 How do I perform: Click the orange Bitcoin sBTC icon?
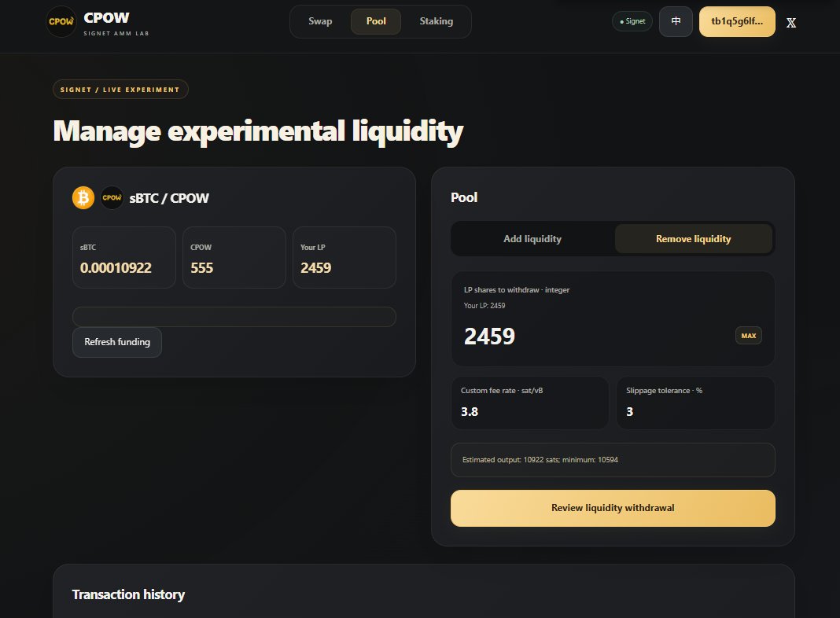pos(83,197)
